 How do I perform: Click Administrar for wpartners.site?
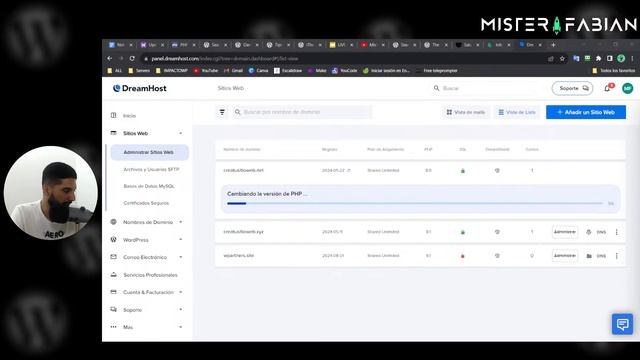click(565, 256)
